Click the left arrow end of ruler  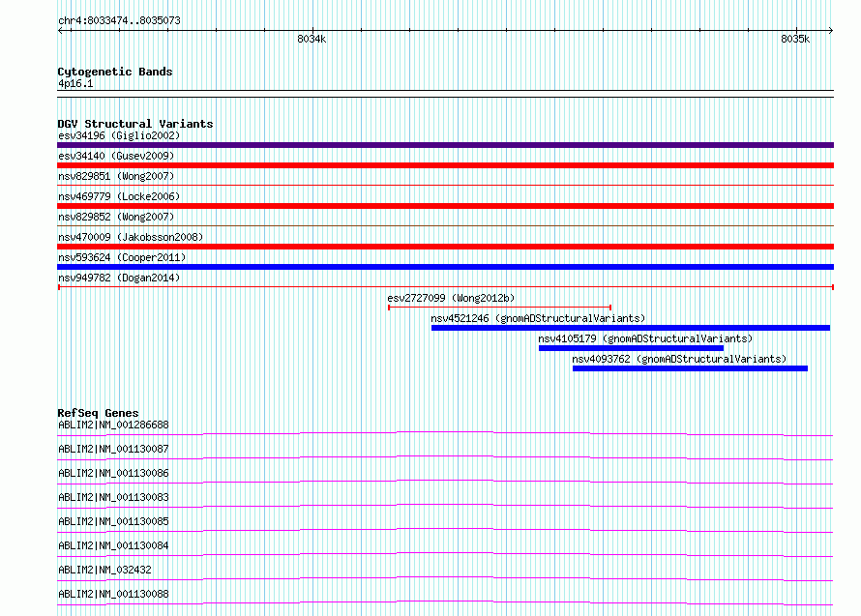(60, 31)
